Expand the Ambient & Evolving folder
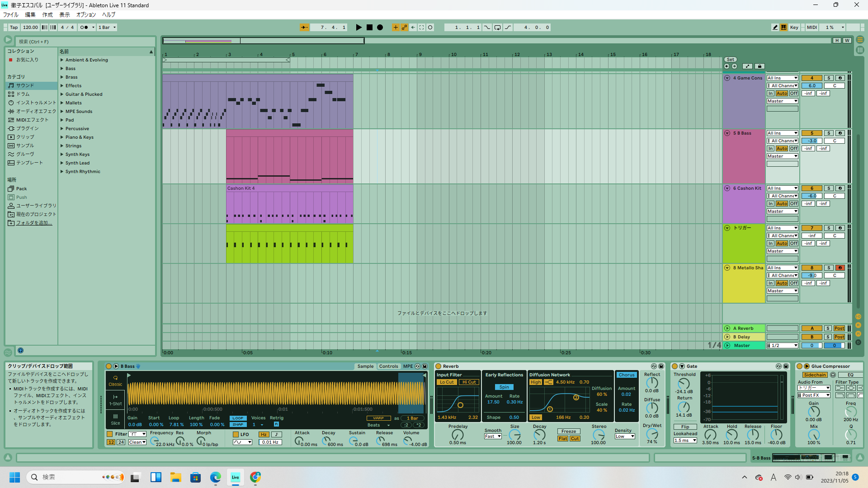This screenshot has width=868, height=488. 62,60
